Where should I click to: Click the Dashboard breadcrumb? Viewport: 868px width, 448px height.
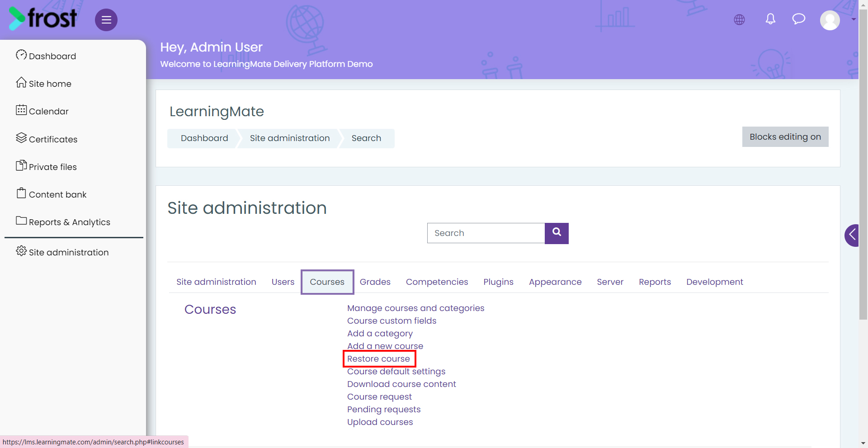[204, 138]
